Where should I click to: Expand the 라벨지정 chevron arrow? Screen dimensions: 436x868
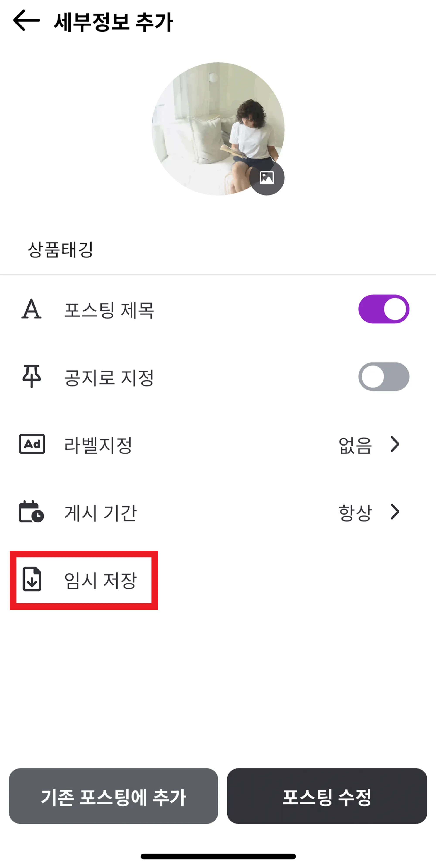(395, 444)
